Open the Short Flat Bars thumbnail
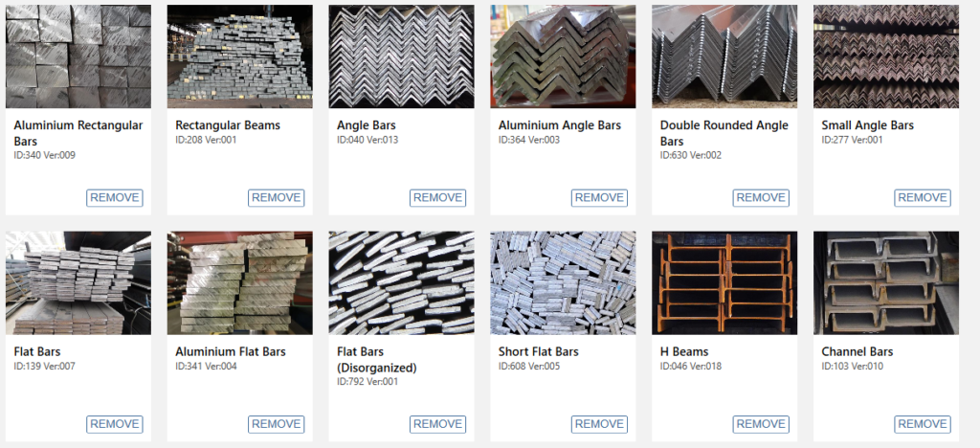This screenshot has height=448, width=980. [563, 283]
